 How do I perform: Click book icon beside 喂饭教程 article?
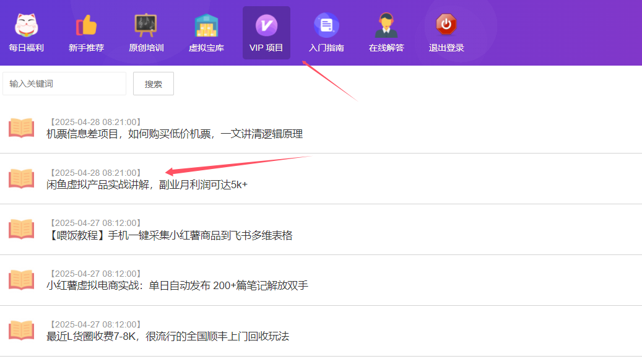(x=21, y=229)
